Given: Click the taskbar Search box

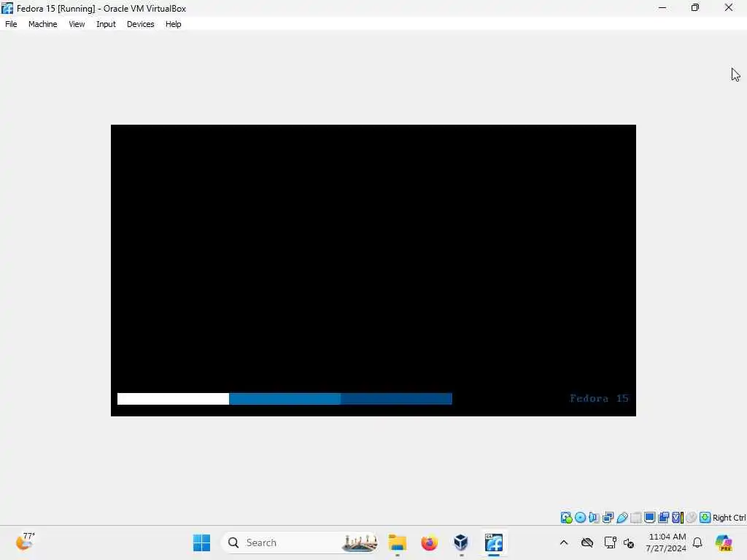Looking at the screenshot, I should tap(300, 542).
